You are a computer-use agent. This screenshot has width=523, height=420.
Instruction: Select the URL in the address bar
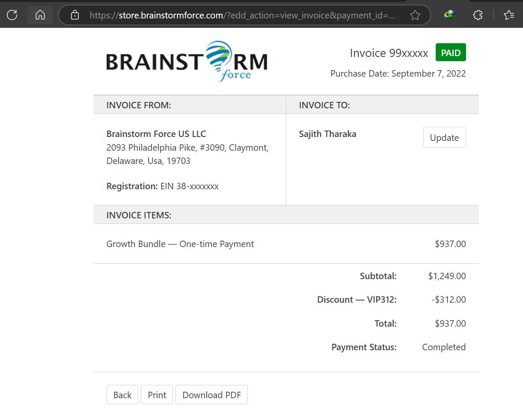click(242, 15)
